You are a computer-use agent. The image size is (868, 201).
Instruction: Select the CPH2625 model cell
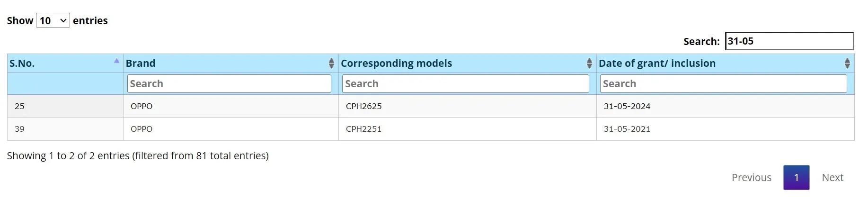tap(468, 106)
